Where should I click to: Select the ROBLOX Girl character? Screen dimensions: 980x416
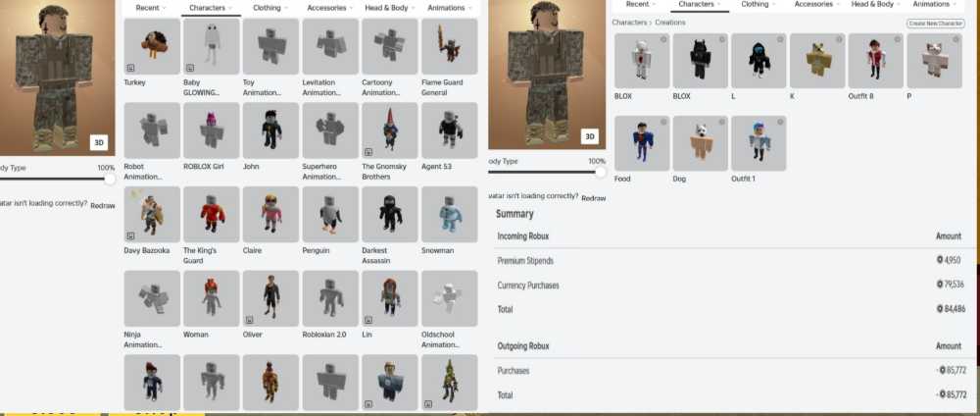212,130
